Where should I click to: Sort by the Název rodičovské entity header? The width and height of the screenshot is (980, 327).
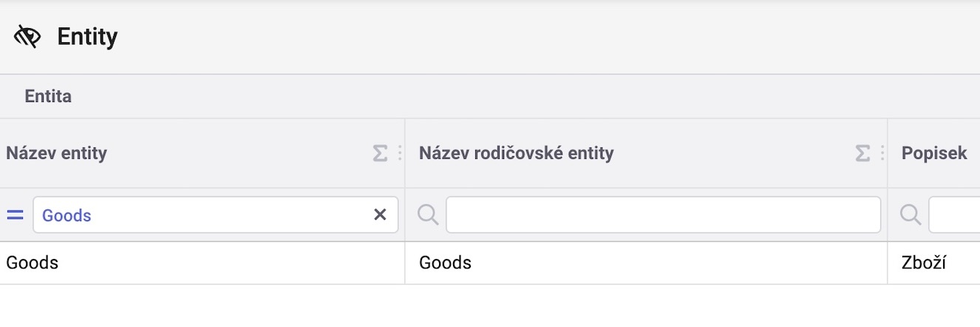point(516,153)
